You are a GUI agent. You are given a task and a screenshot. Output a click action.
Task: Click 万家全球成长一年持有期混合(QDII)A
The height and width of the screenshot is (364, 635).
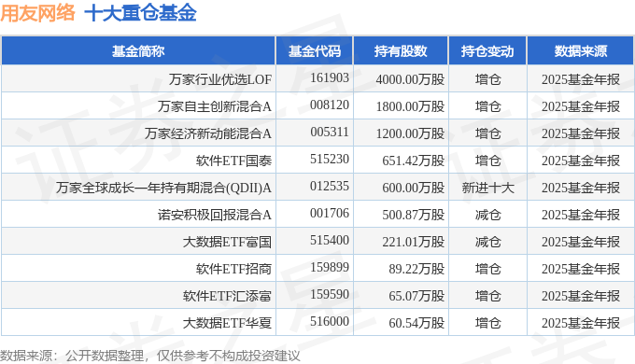point(163,188)
